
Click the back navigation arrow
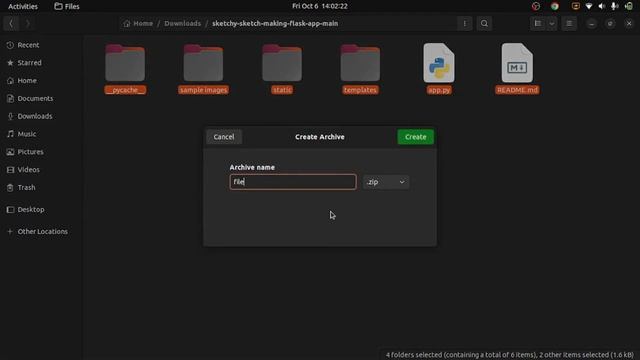[11, 23]
